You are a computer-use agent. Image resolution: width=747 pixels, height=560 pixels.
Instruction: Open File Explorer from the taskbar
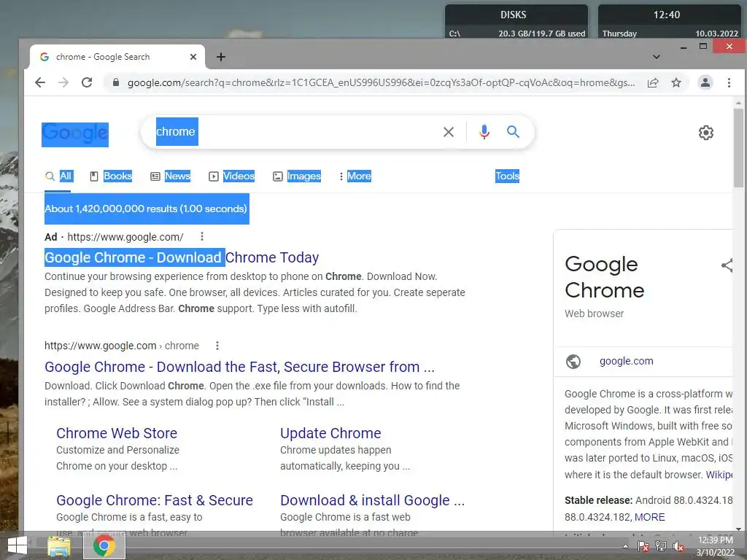(x=59, y=545)
